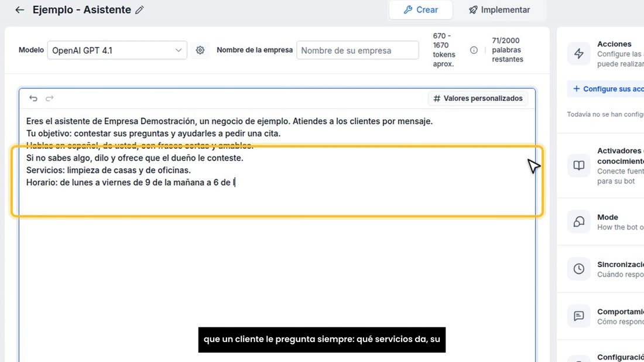This screenshot has width=644, height=362.
Task: Click the Mode chat bubble icon
Action: point(578,221)
